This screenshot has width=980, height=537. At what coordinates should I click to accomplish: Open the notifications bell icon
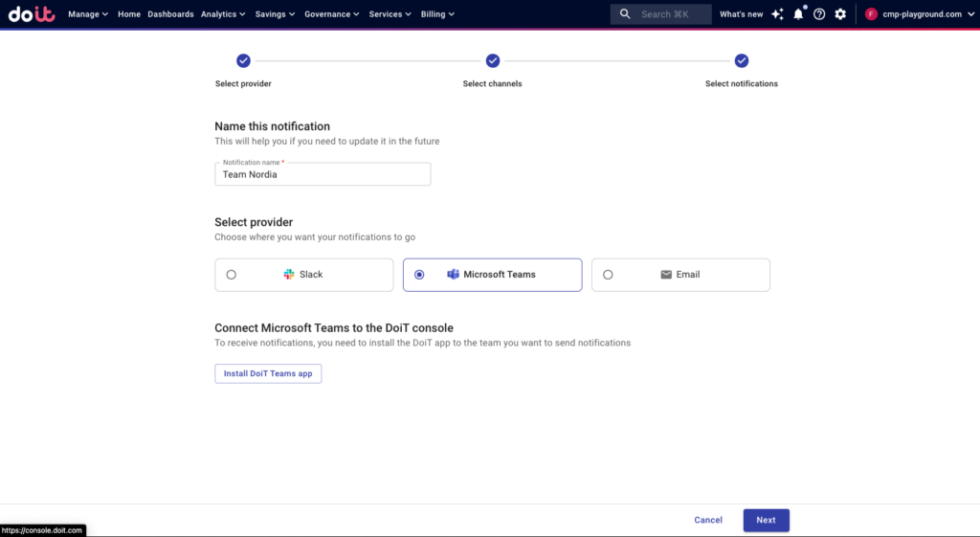click(x=798, y=14)
